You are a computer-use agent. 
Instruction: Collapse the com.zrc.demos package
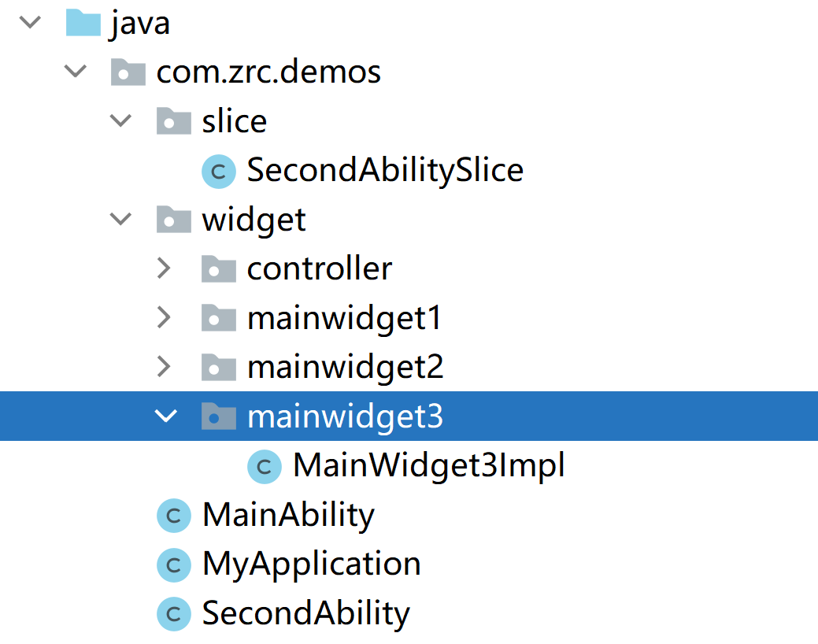76,72
